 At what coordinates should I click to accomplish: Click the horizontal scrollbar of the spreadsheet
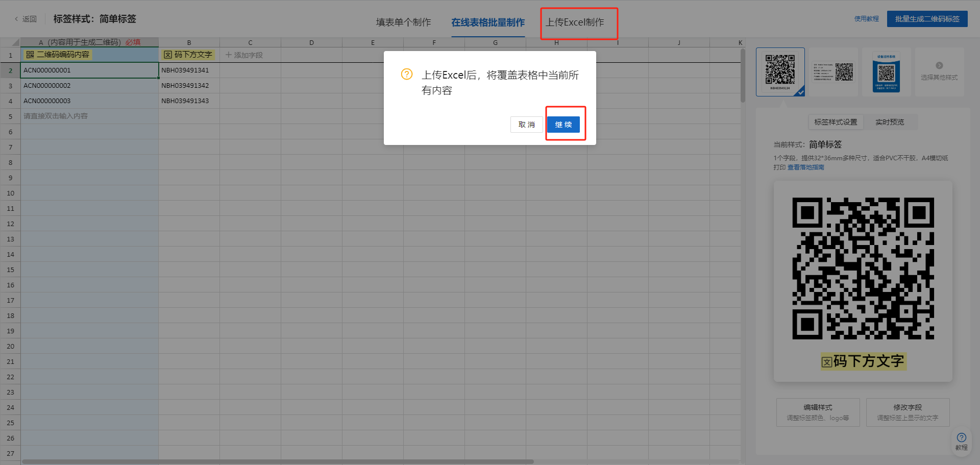(278, 462)
